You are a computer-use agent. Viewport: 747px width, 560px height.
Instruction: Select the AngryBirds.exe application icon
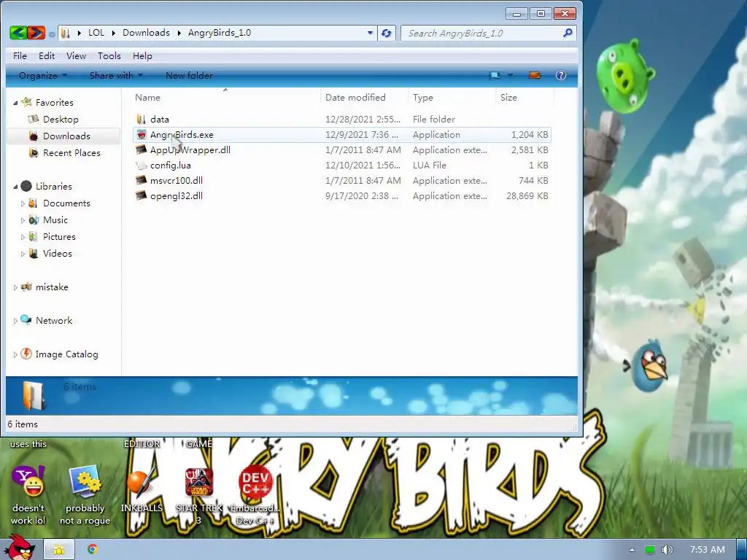point(141,134)
